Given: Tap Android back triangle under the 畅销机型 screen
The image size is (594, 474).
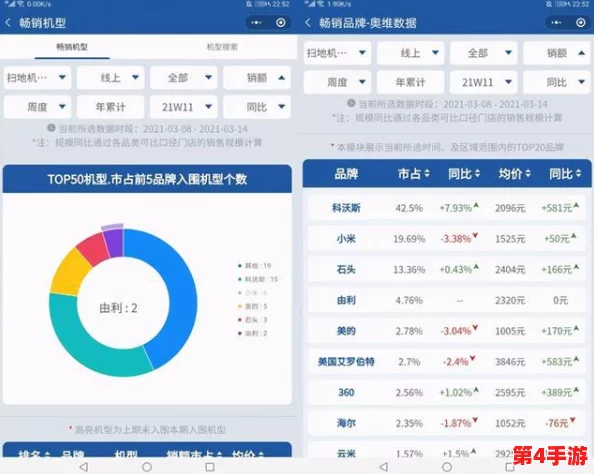Looking at the screenshot, I should point(84,467).
